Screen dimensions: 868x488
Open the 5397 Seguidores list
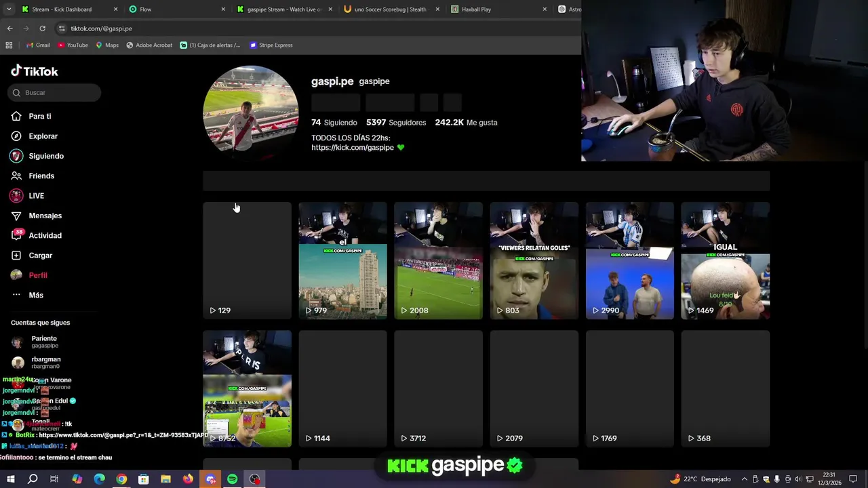coord(396,123)
